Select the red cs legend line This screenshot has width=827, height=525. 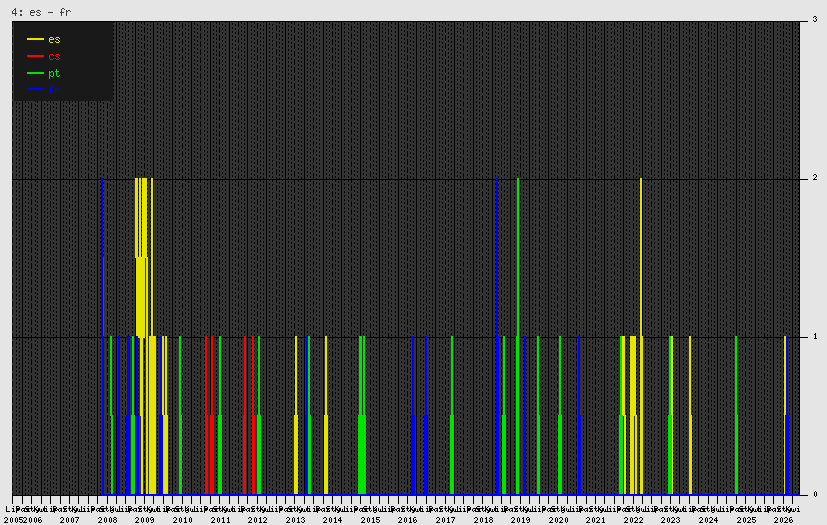pos(35,56)
